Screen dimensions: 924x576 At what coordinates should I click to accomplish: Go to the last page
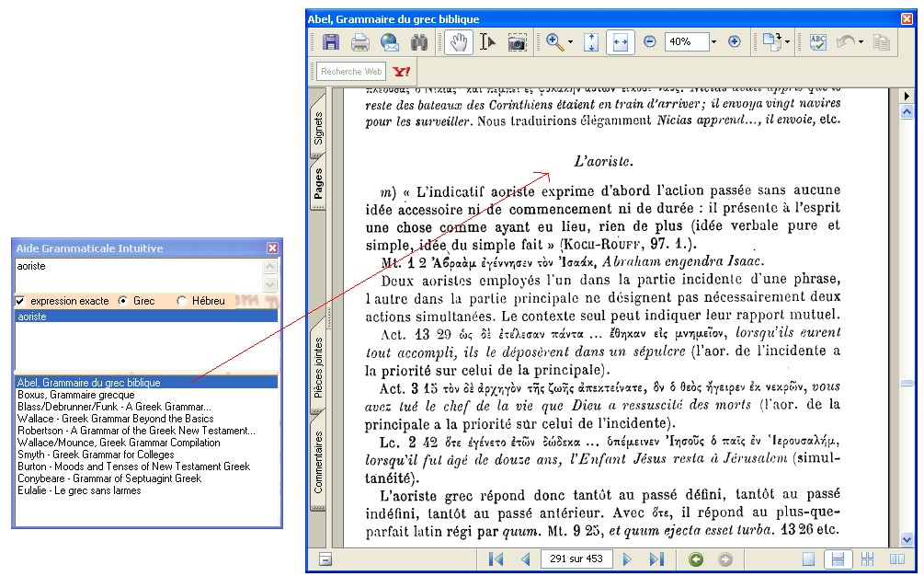click(656, 559)
